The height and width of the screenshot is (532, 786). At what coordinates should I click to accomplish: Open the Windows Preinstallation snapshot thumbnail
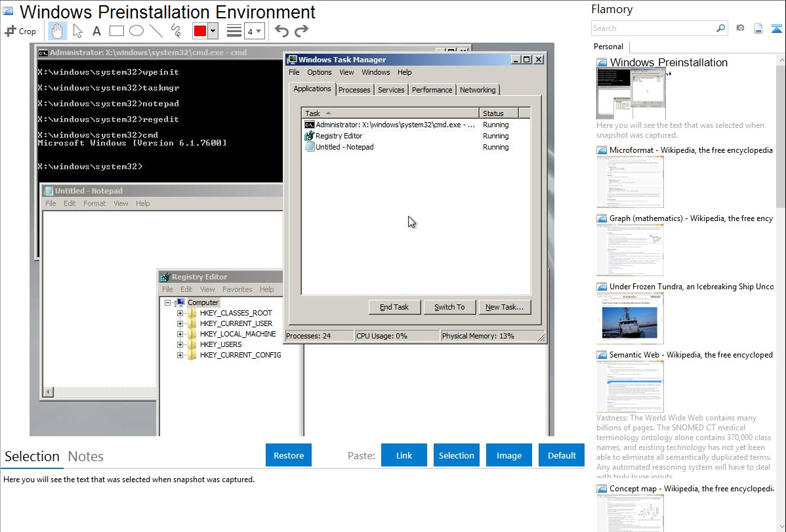click(631, 93)
